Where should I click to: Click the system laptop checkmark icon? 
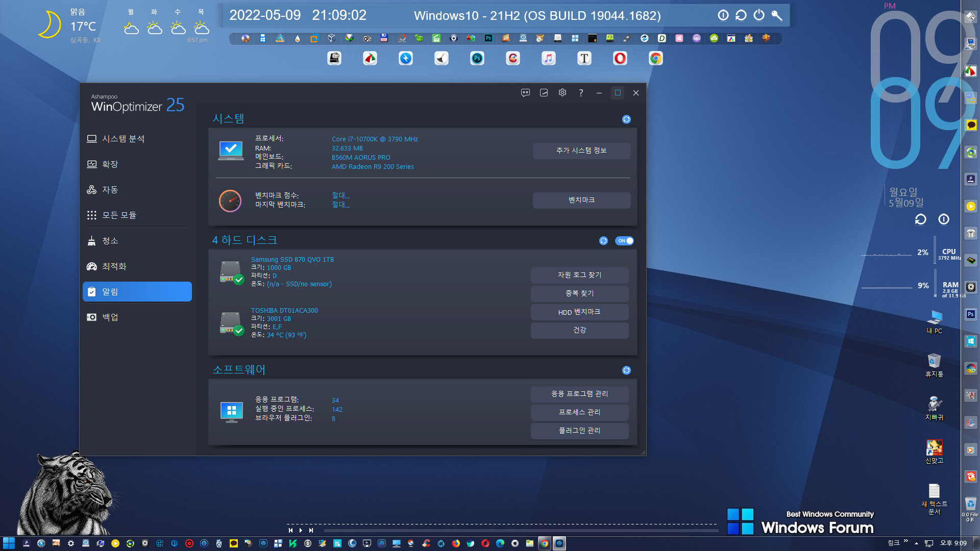[x=231, y=151]
